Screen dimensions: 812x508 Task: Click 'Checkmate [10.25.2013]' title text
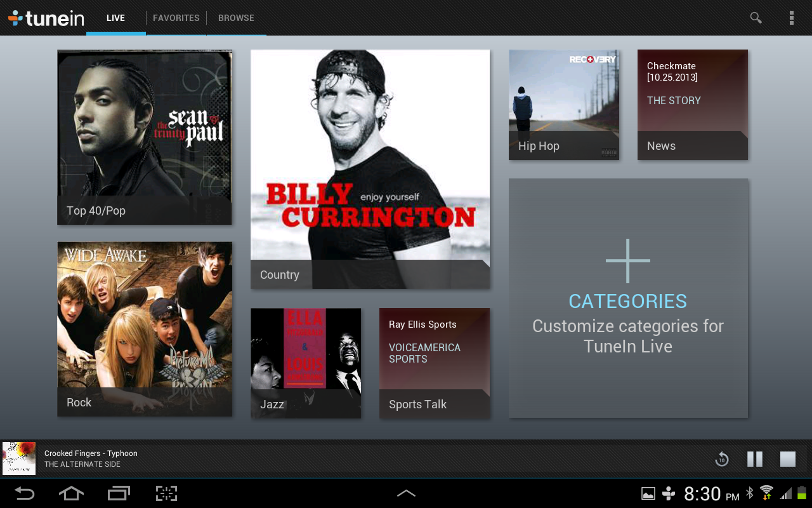[x=672, y=72]
